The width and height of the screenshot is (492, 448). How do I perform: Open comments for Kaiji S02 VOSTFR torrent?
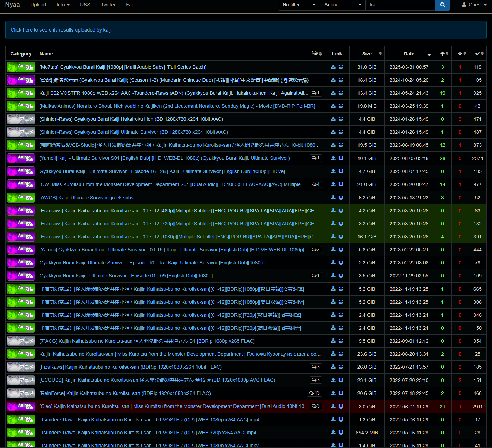click(316, 93)
